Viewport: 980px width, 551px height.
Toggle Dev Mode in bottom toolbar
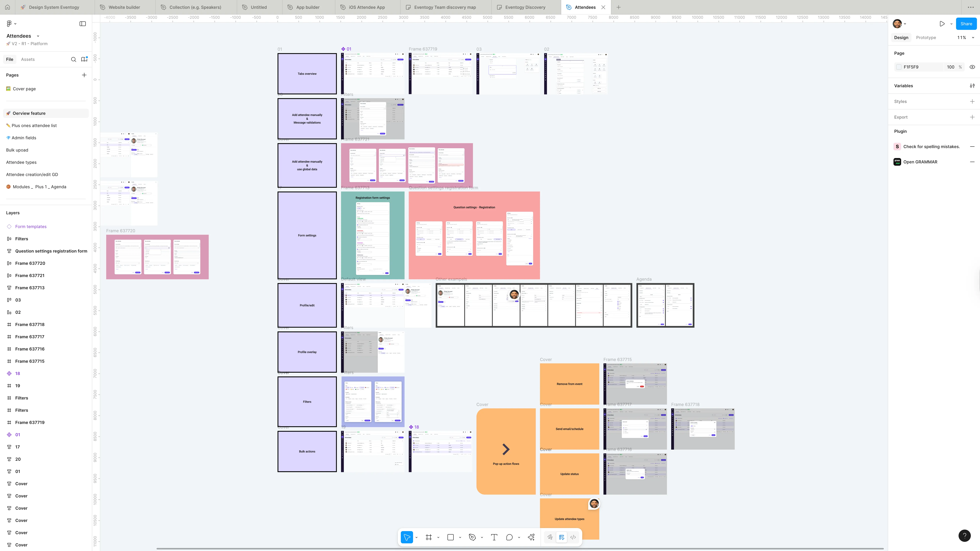point(573,537)
